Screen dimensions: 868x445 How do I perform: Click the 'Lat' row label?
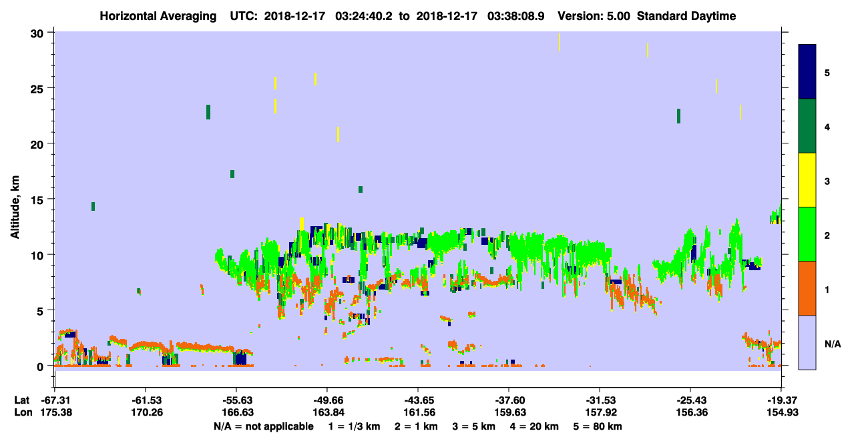[x=21, y=400]
